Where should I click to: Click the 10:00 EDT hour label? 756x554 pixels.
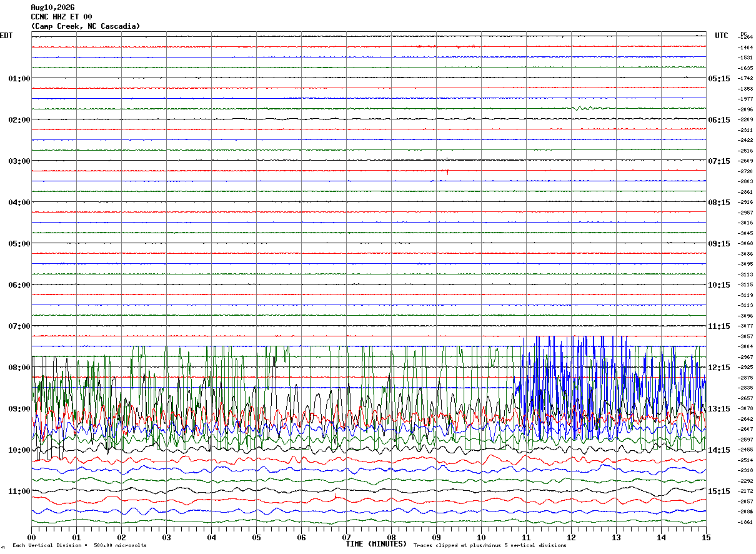click(x=19, y=450)
